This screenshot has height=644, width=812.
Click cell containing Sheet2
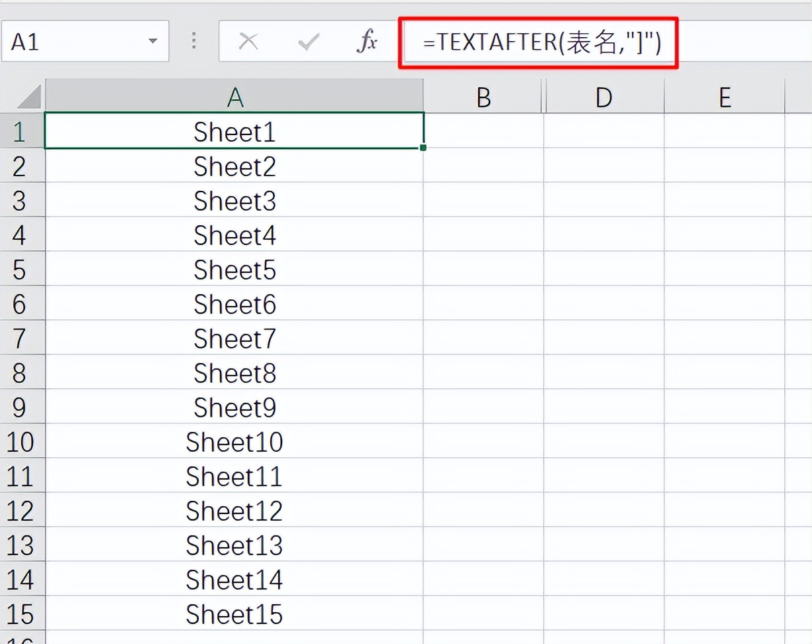234,166
